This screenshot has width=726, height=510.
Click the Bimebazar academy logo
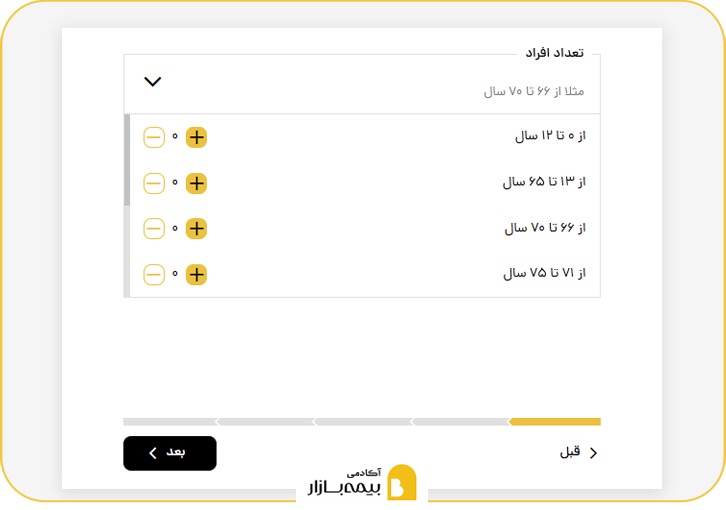pyautogui.click(x=364, y=483)
